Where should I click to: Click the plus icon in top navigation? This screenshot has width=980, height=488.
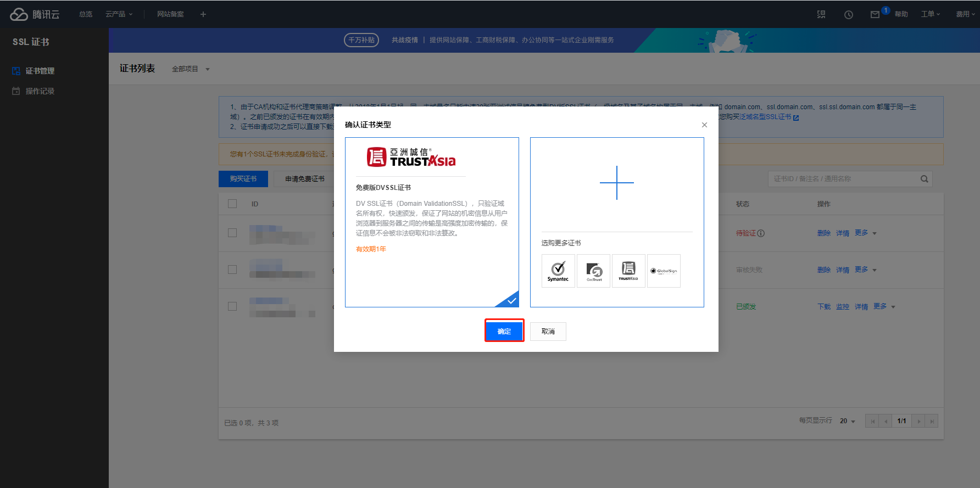pyautogui.click(x=203, y=14)
